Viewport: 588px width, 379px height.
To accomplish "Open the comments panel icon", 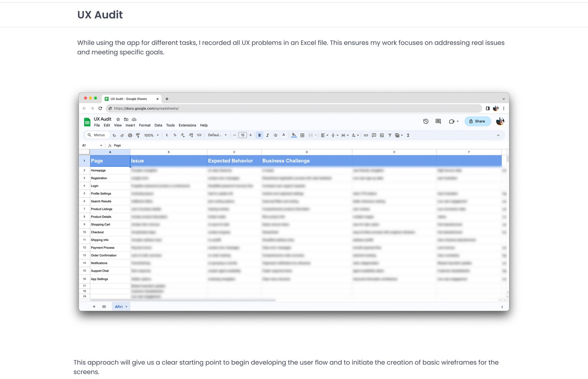I will point(438,121).
